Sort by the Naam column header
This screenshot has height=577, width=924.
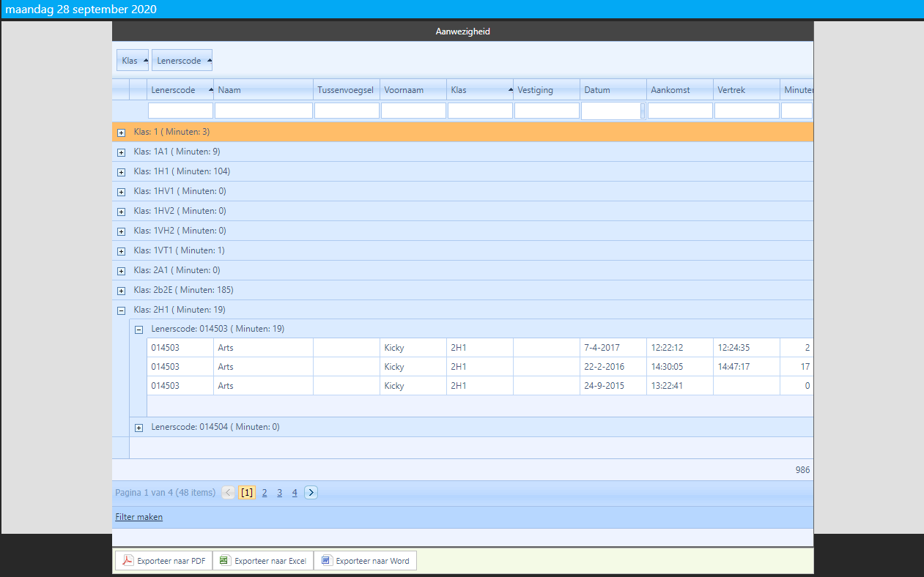pyautogui.click(x=263, y=90)
